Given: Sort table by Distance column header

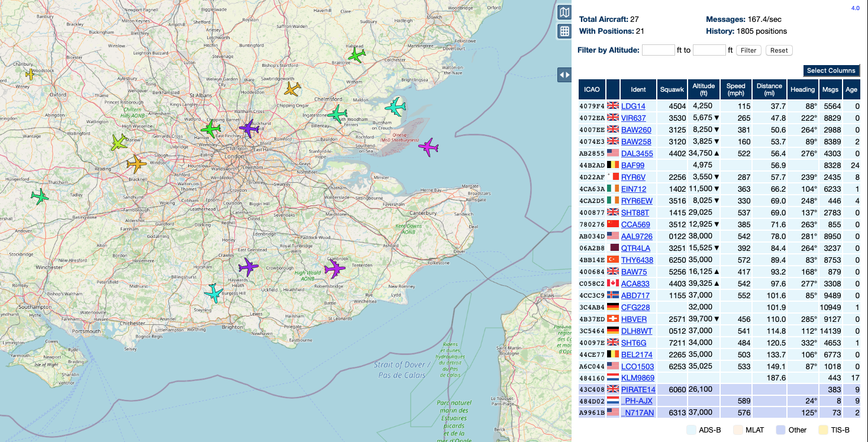Looking at the screenshot, I should pos(769,89).
